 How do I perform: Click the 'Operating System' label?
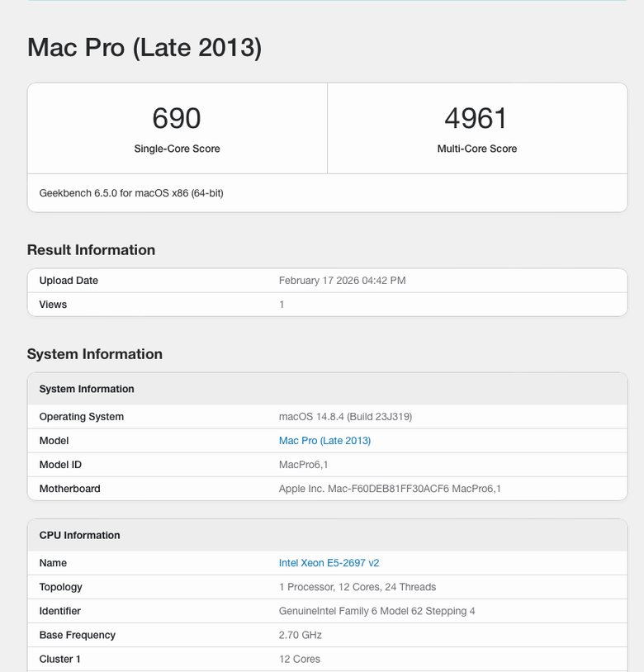click(82, 417)
